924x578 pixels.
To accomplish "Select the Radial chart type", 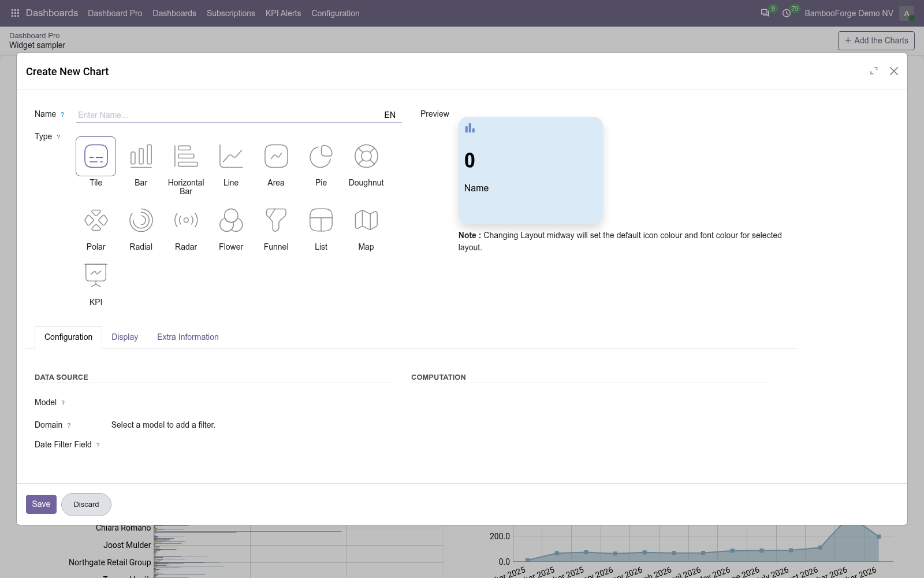I will click(x=141, y=220).
